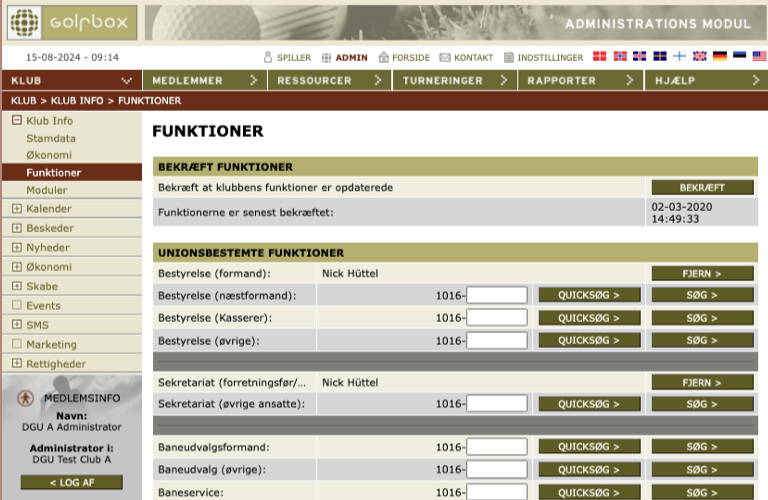The height and width of the screenshot is (500, 768).
Task: Expand the Skabe sidebar section
Action: (x=17, y=286)
